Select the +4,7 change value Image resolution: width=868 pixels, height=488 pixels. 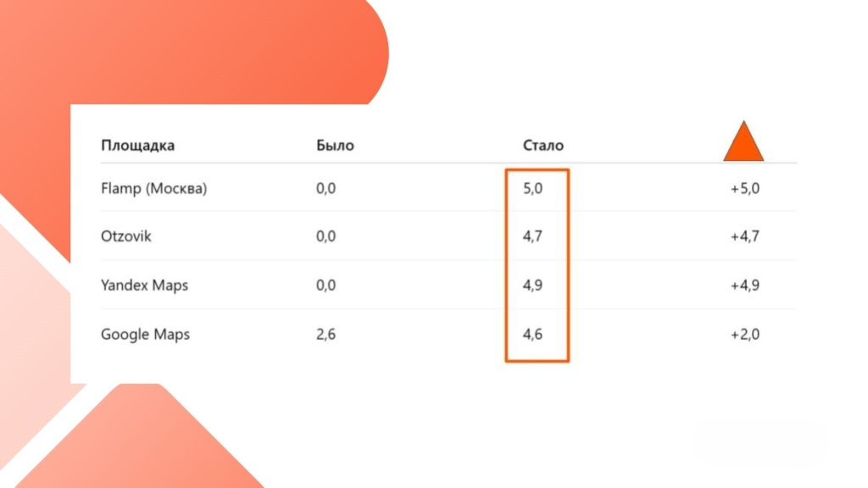point(745,236)
